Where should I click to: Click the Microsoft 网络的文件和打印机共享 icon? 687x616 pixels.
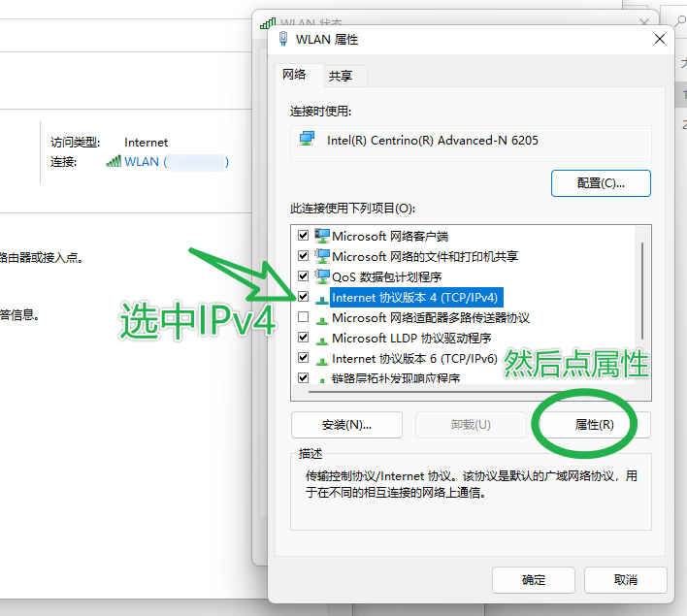322,256
